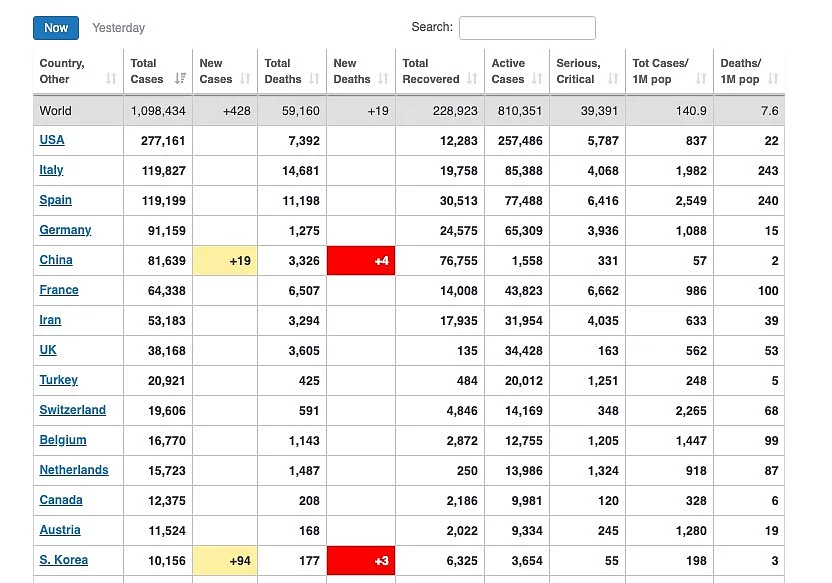Sort by Total Recovered icon
Image resolution: width=832 pixels, height=583 pixels.
click(x=472, y=79)
